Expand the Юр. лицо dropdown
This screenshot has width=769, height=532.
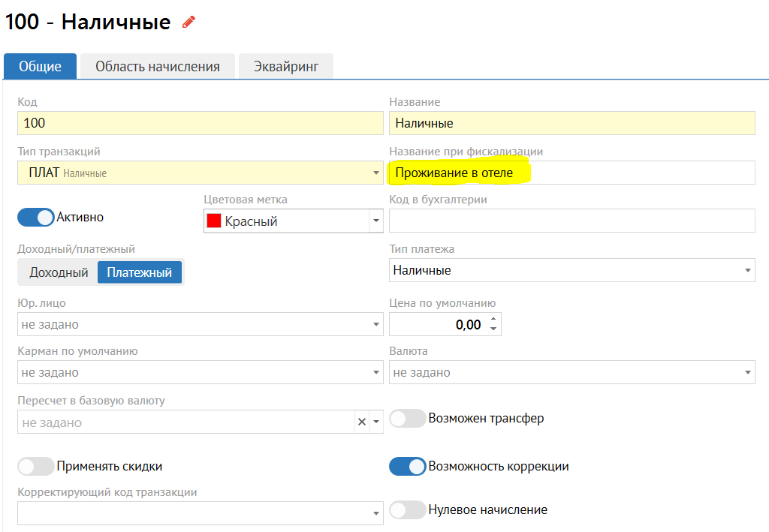(375, 325)
